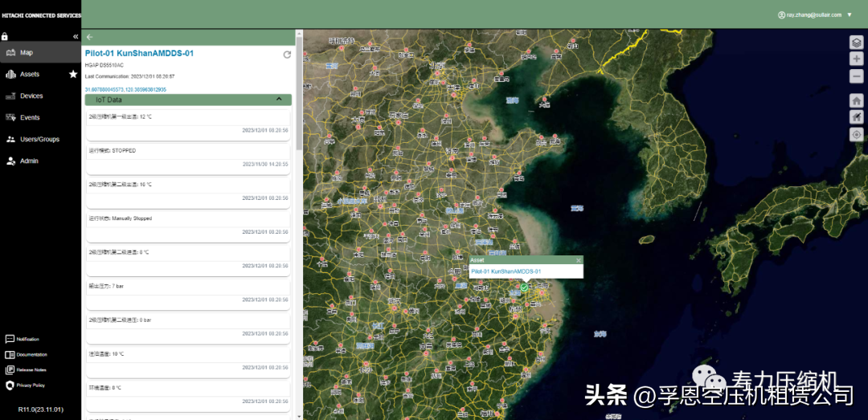
Task: Click the asset coordinates link
Action: tap(125, 89)
